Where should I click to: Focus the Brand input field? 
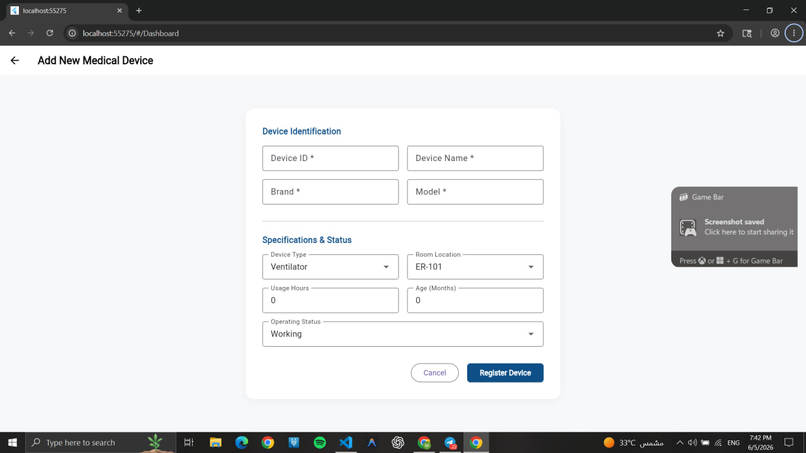330,192
